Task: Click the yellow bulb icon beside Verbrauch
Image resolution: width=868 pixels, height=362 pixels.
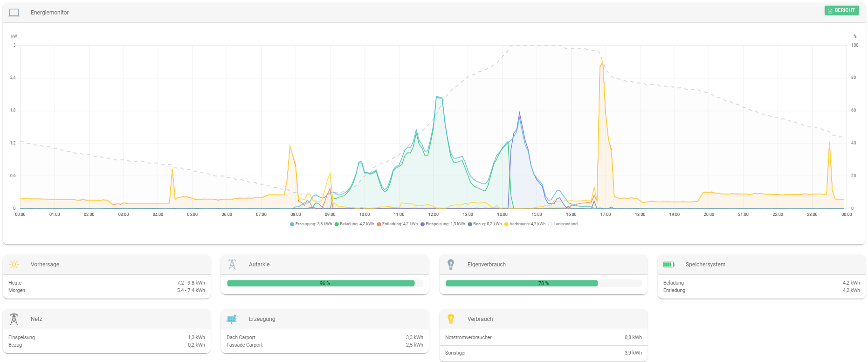Action: [x=451, y=319]
